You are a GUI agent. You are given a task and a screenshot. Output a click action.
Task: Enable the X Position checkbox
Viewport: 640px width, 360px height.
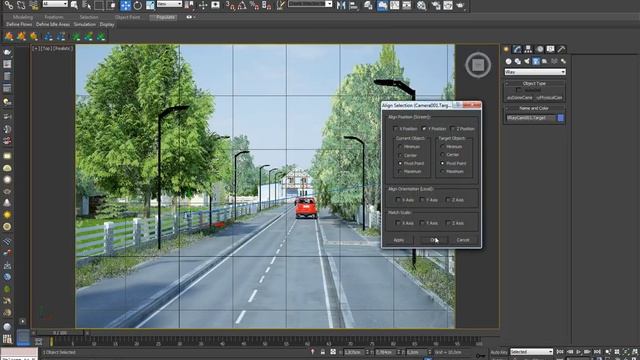click(395, 129)
